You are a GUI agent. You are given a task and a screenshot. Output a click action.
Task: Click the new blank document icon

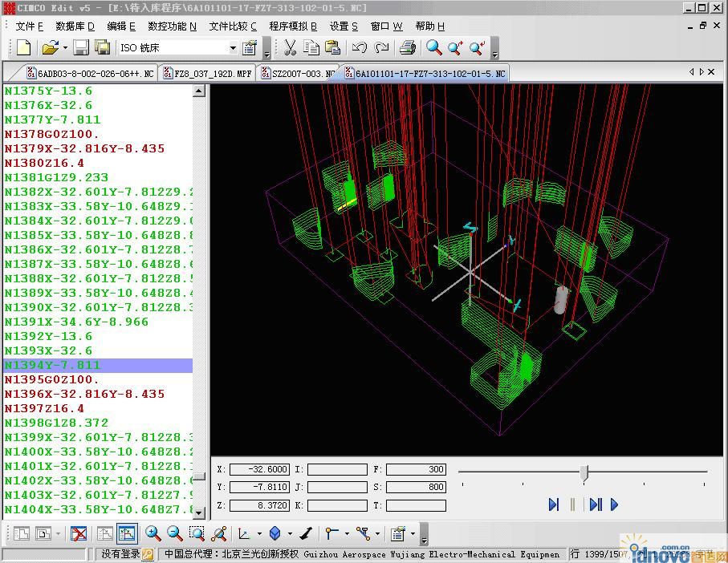coord(24,48)
